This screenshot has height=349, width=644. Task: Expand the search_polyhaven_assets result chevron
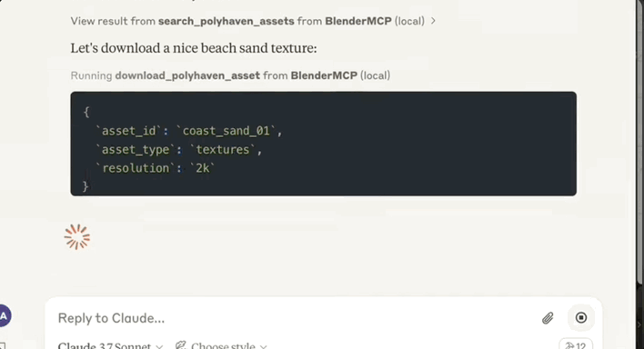(433, 21)
